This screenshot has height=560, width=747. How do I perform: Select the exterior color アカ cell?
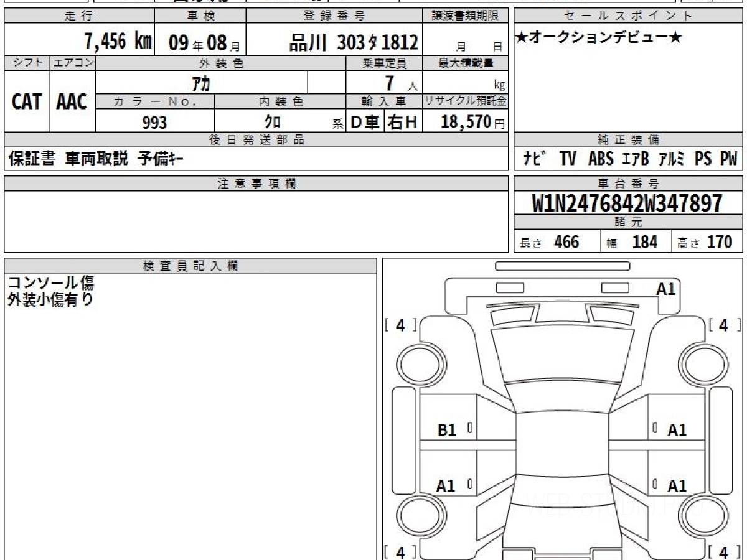point(201,83)
